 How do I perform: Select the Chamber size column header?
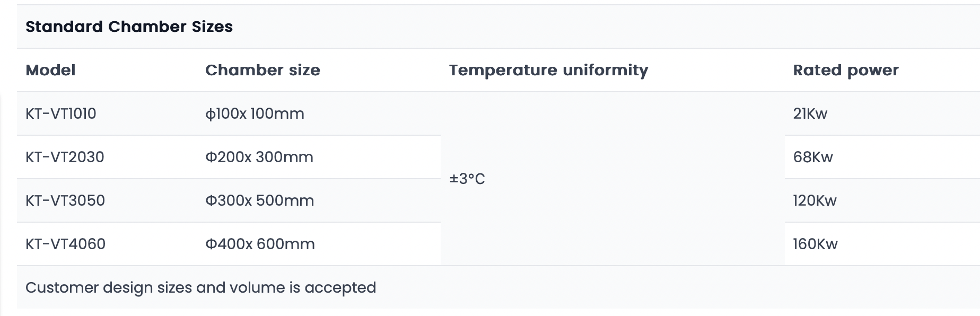click(262, 70)
